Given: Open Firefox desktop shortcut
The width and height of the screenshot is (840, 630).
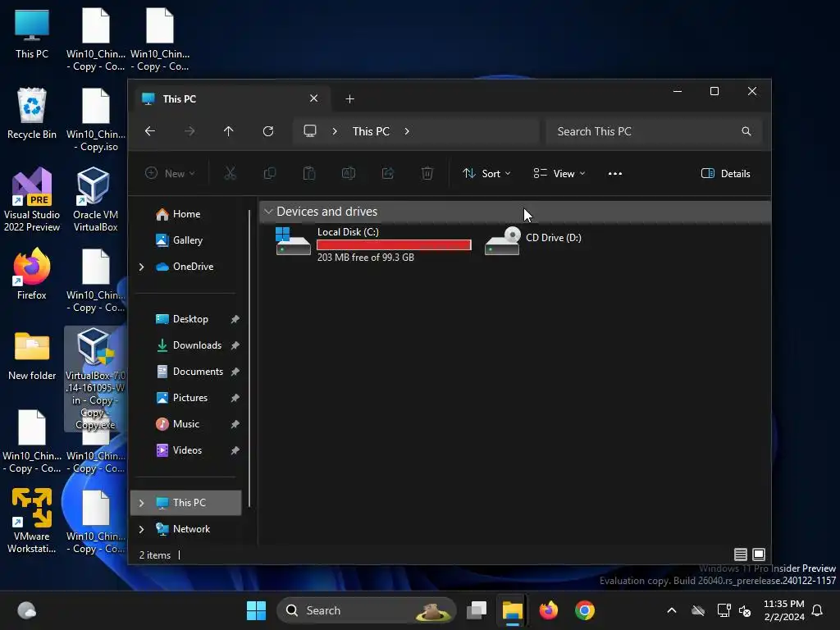Looking at the screenshot, I should 32,274.
